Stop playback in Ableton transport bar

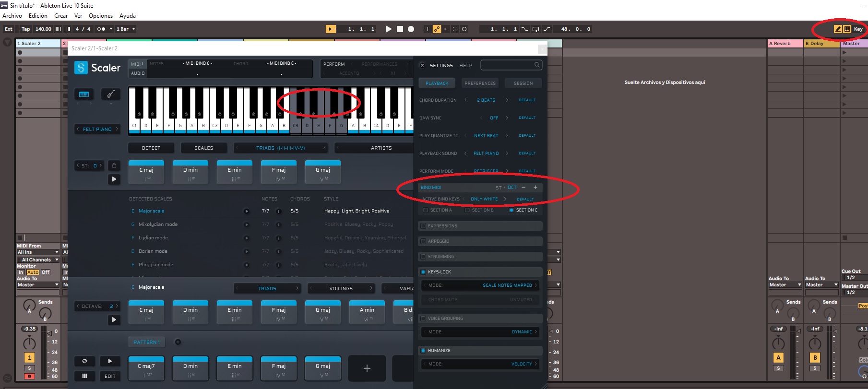tap(400, 29)
